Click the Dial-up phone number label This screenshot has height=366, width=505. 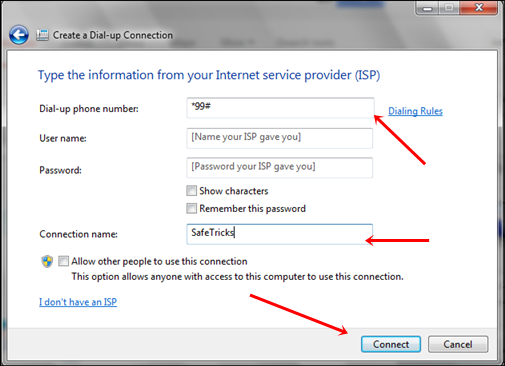tap(89, 109)
